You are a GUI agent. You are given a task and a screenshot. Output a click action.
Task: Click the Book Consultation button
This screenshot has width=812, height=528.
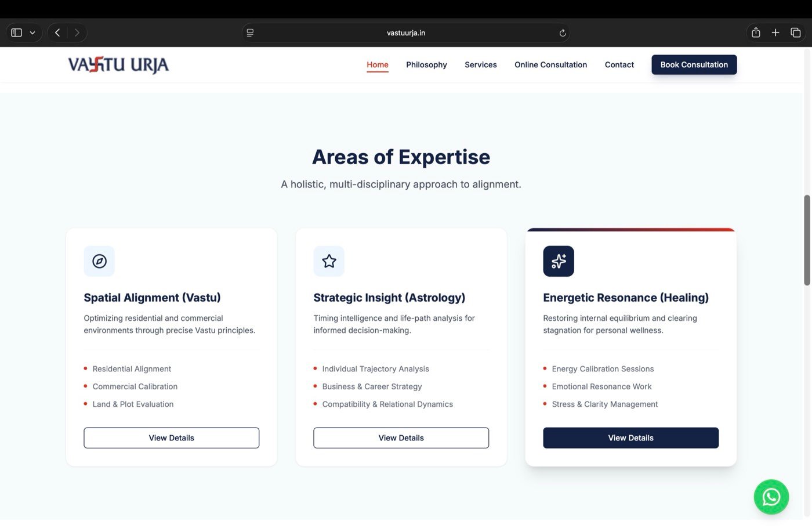tap(694, 64)
